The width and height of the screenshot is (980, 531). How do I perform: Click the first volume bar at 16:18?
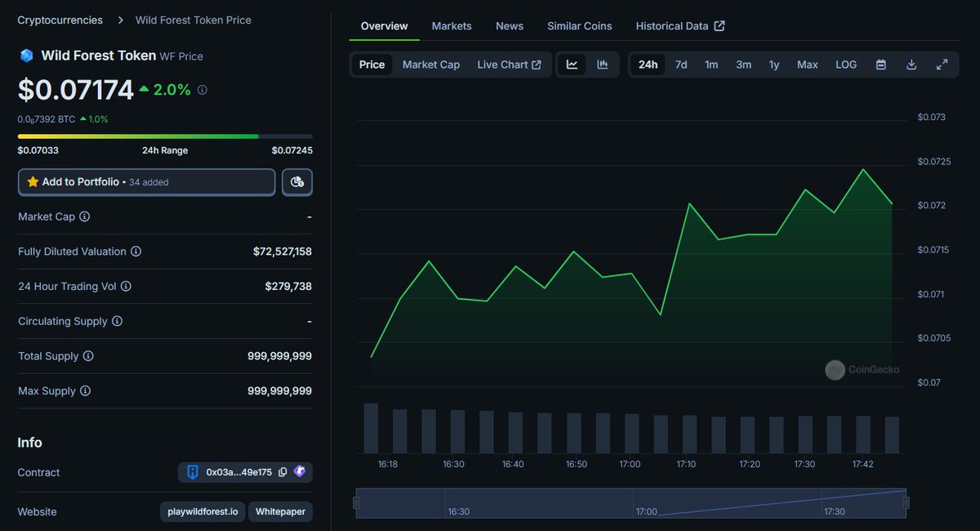(x=371, y=428)
